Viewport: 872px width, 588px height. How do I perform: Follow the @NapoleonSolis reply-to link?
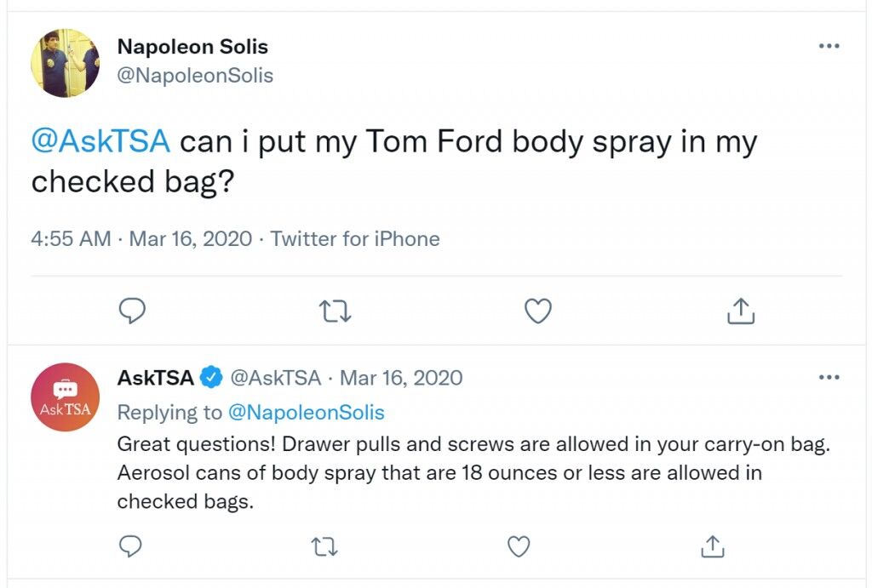point(307,413)
